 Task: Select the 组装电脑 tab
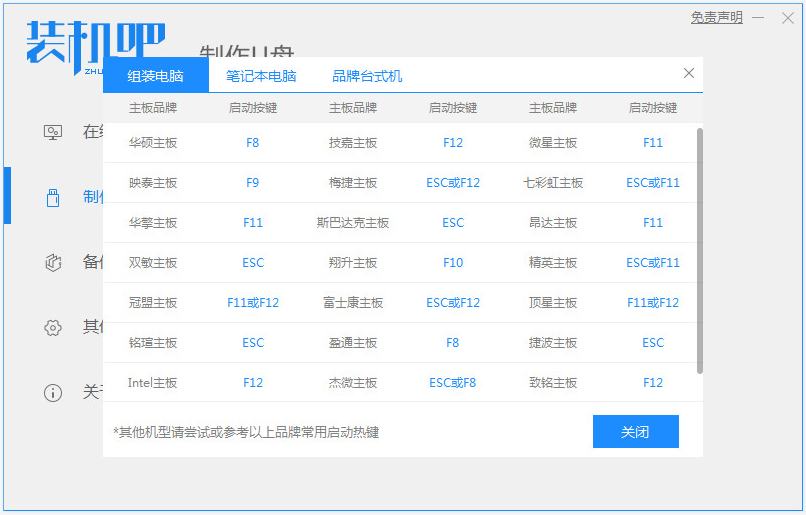(155, 76)
